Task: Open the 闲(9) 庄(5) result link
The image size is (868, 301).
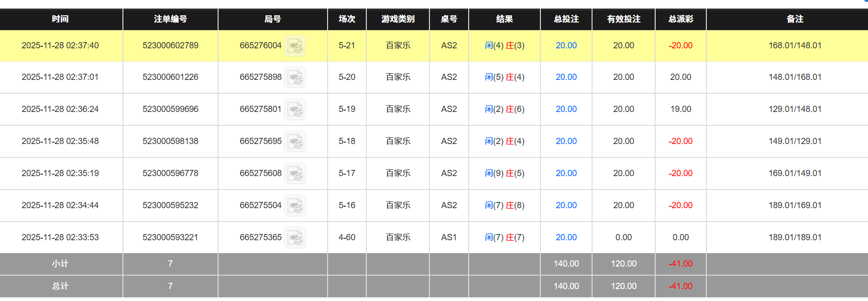Action: pyautogui.click(x=505, y=173)
